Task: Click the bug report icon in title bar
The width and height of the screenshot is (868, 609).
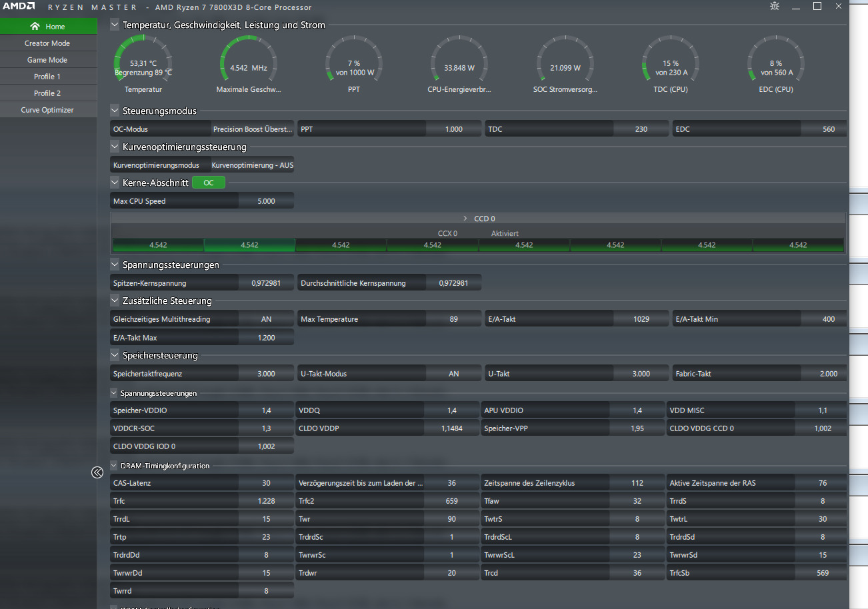Action: 774,6
